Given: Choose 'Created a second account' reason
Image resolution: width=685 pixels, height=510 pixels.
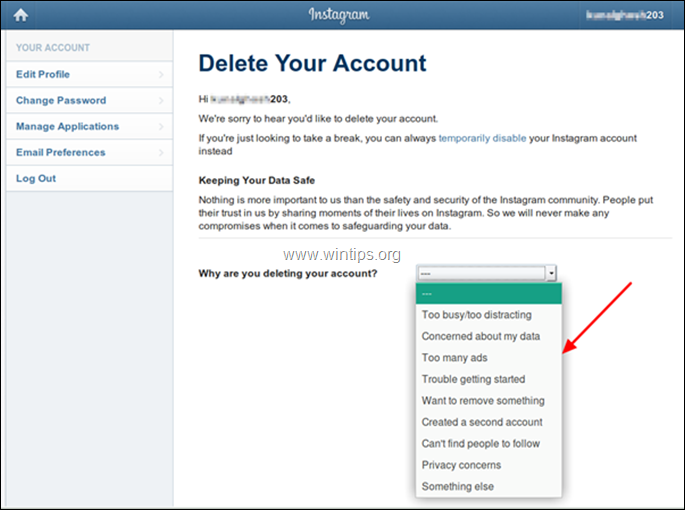Looking at the screenshot, I should point(489,422).
